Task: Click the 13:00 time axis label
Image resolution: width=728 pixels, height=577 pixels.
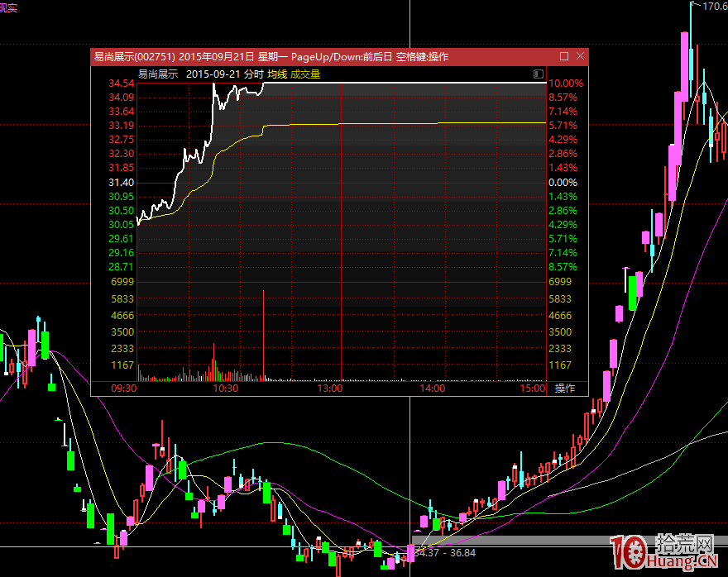Action: coord(329,389)
